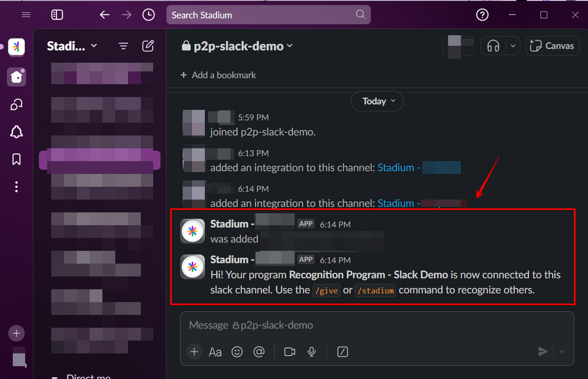Open the emoji picker smiley icon
The width and height of the screenshot is (588, 379).
(x=237, y=352)
